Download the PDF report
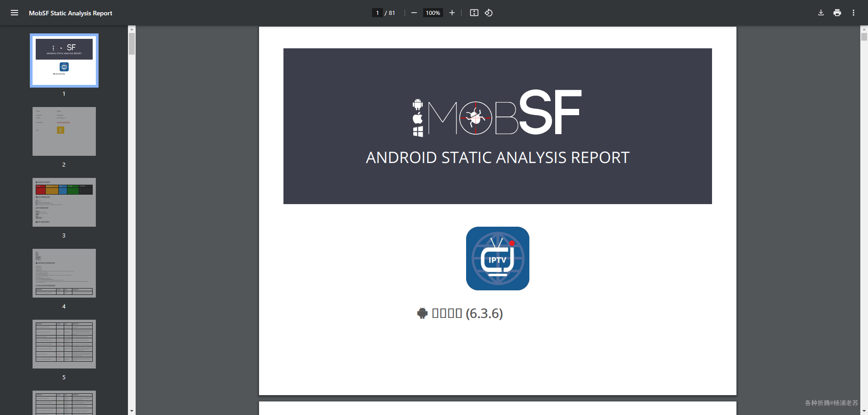Viewport: 868px width, 415px height. coord(821,13)
